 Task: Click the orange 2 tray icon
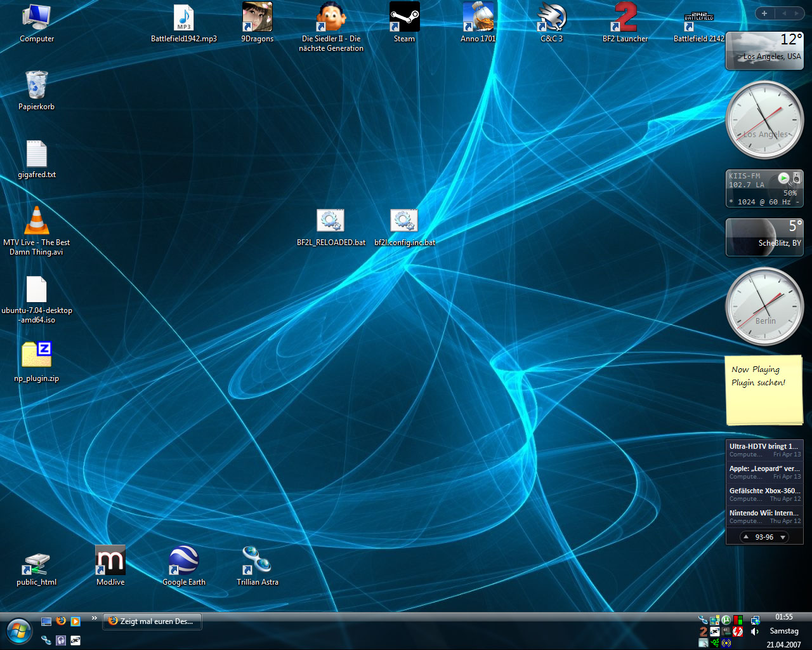(703, 632)
